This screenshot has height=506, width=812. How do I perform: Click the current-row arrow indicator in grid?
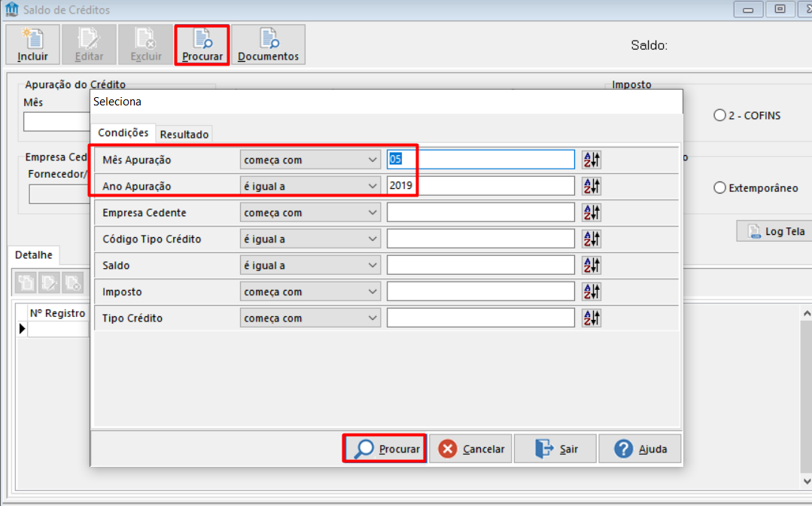22,329
